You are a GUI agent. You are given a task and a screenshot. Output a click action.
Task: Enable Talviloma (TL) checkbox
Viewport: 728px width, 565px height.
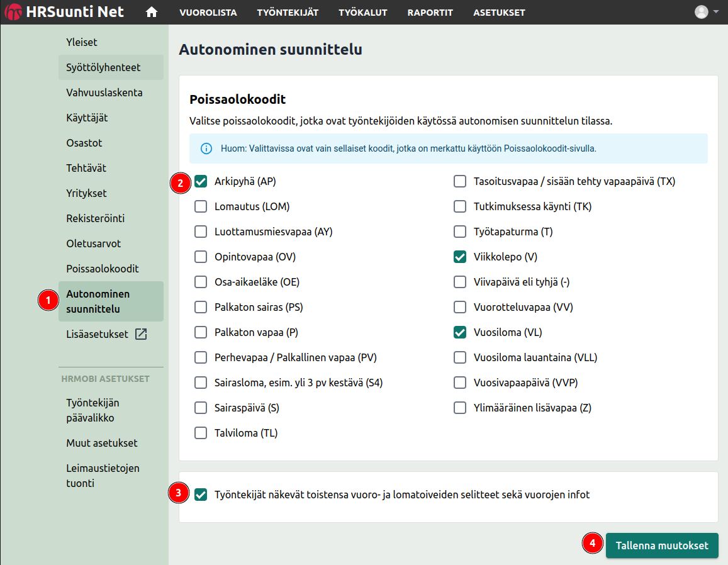201,433
